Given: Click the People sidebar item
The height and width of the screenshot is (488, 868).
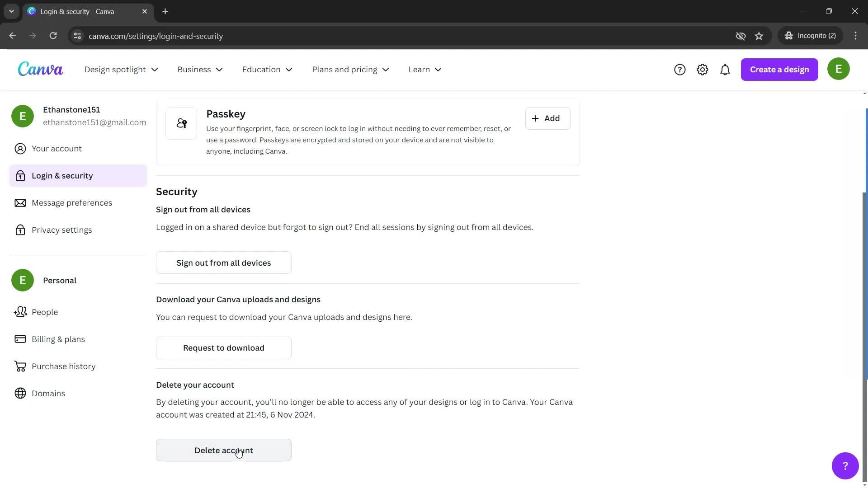Looking at the screenshot, I should coord(45,312).
